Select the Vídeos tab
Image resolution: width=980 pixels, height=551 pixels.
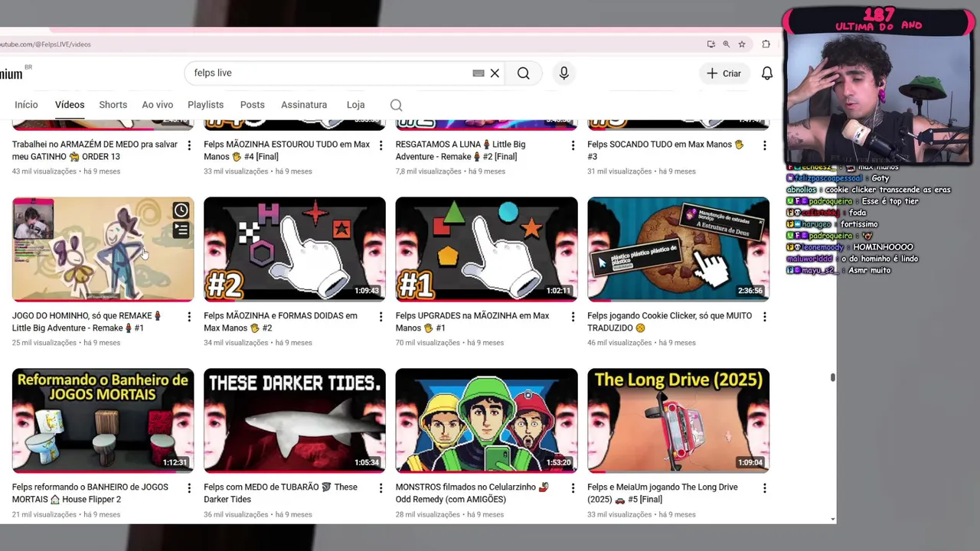tap(70, 105)
